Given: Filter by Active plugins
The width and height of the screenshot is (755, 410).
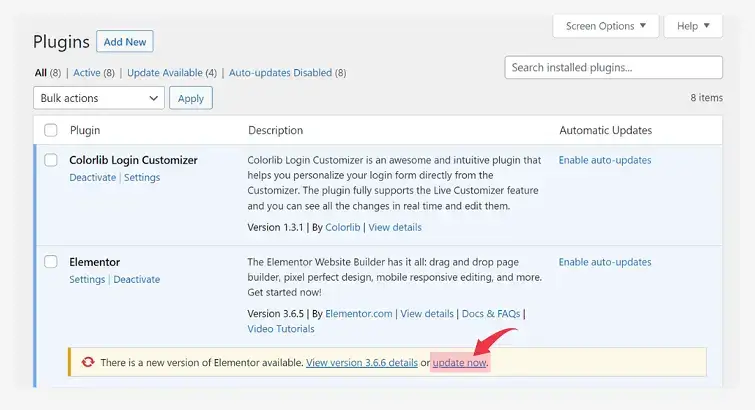Looking at the screenshot, I should [87, 73].
